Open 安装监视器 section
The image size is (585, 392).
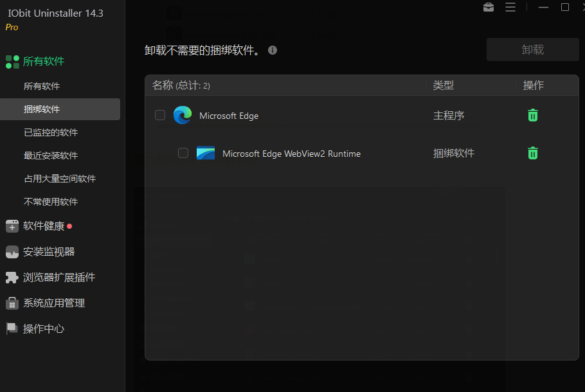(x=49, y=252)
